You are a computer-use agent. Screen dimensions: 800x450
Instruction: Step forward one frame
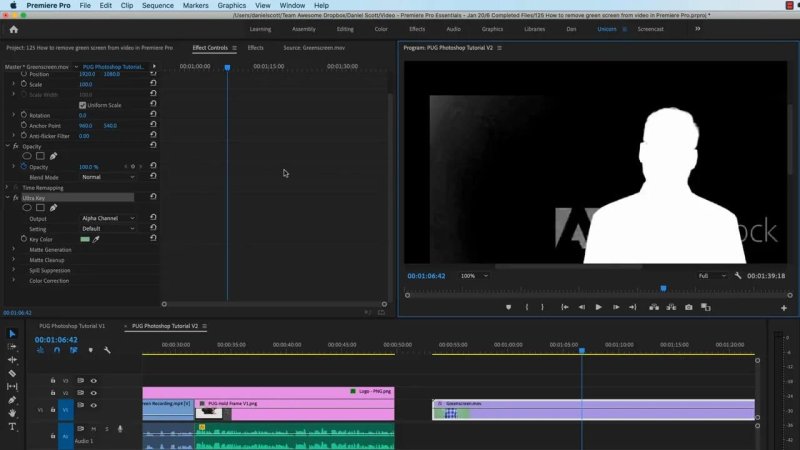coord(616,307)
